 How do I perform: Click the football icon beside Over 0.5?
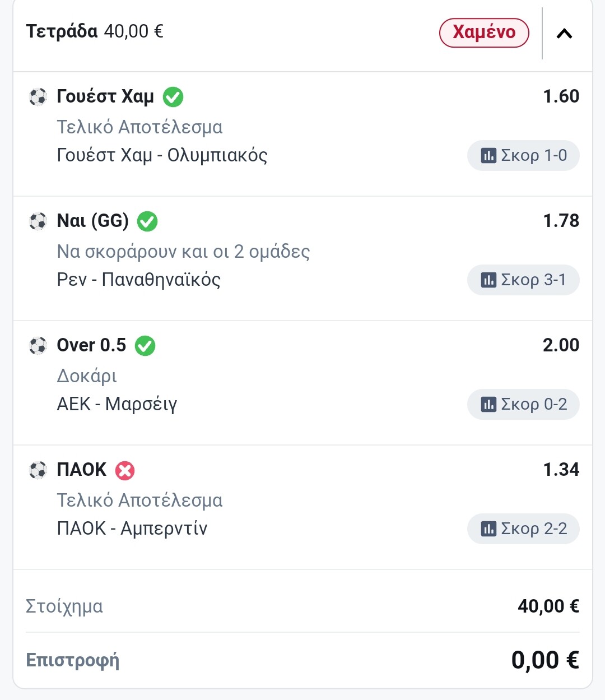38,346
